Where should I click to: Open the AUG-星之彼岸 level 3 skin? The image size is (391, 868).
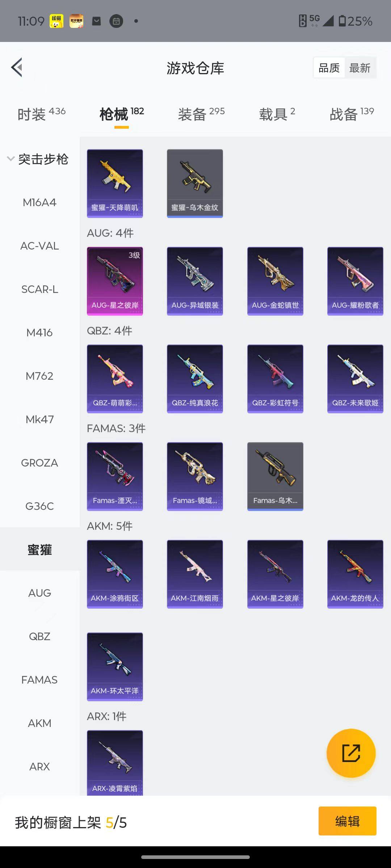pyautogui.click(x=115, y=281)
